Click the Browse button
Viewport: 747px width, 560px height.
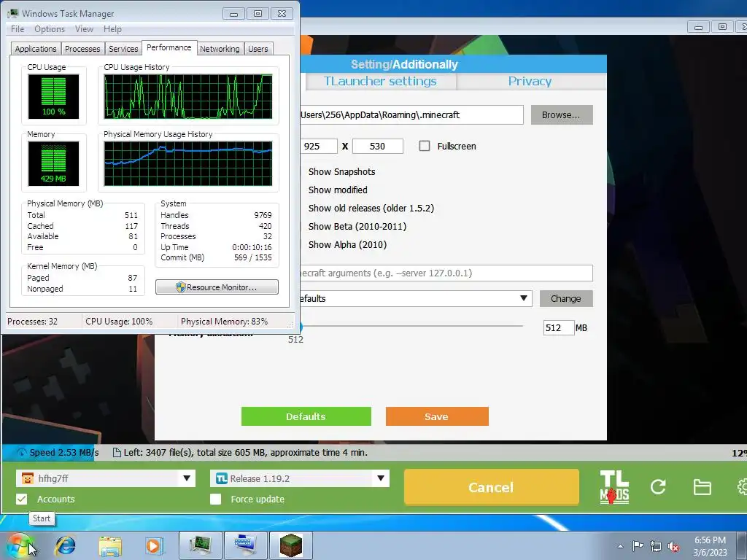pyautogui.click(x=562, y=114)
